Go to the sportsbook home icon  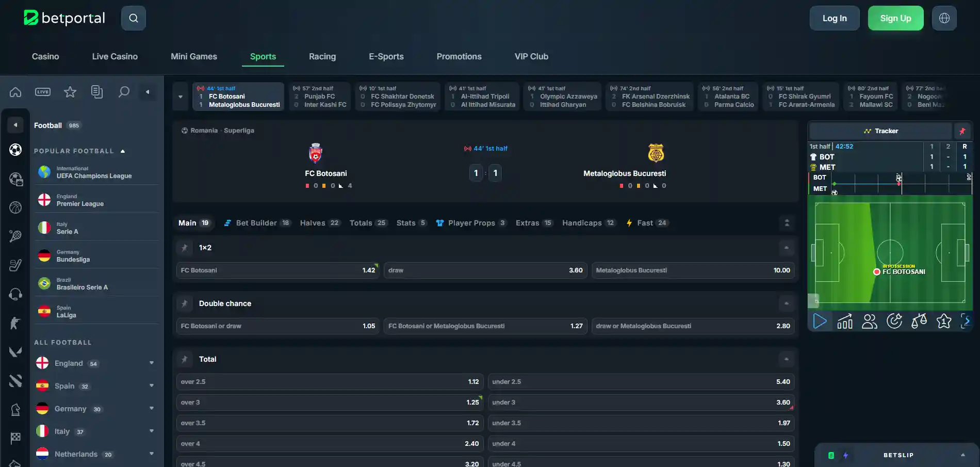click(15, 92)
